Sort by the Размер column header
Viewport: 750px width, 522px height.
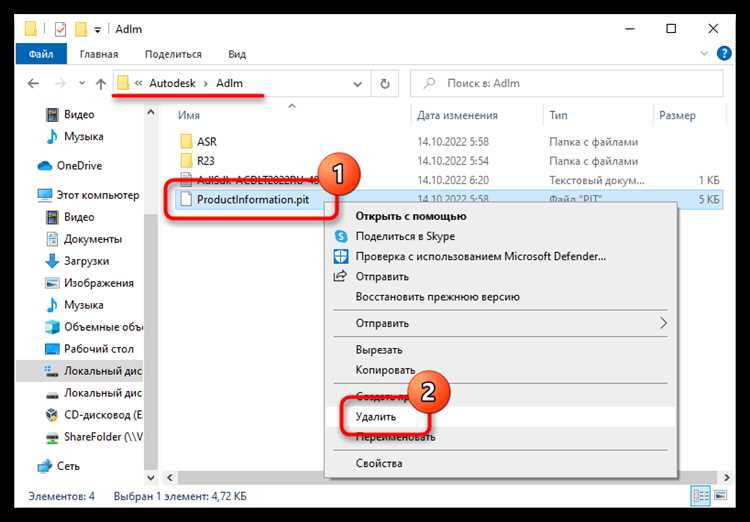click(x=677, y=115)
